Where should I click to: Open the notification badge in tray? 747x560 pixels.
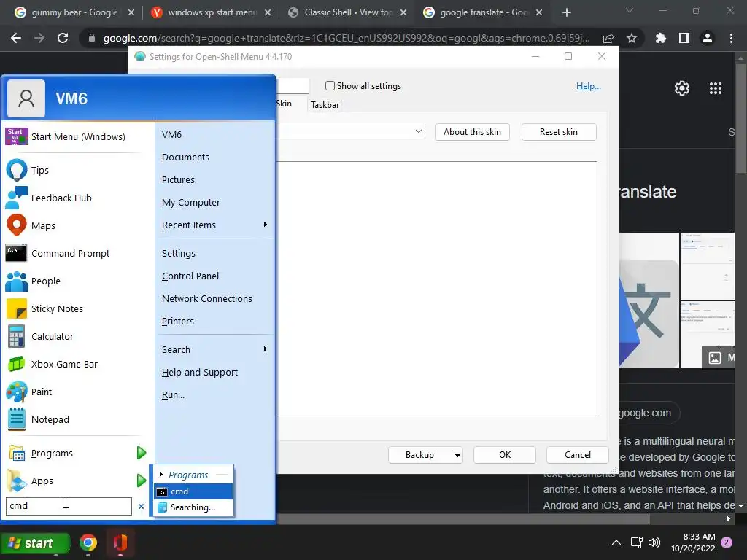tap(727, 542)
